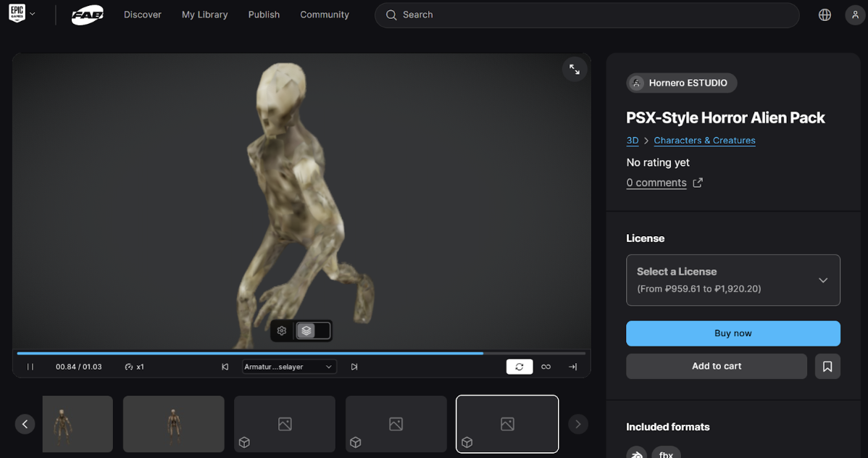The image size is (868, 458).
Task: Expand the Select a License dropdown
Action: point(733,280)
